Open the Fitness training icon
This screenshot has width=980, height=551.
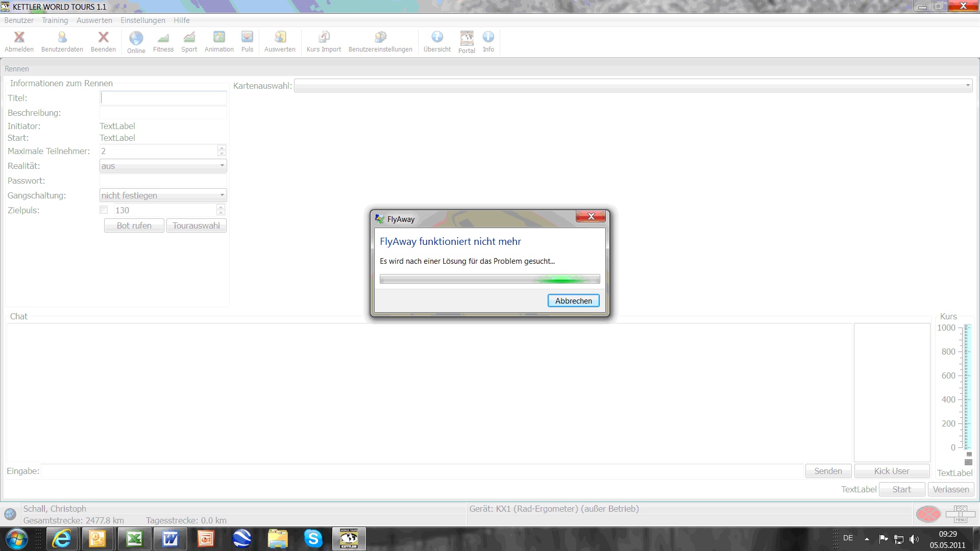(x=163, y=41)
